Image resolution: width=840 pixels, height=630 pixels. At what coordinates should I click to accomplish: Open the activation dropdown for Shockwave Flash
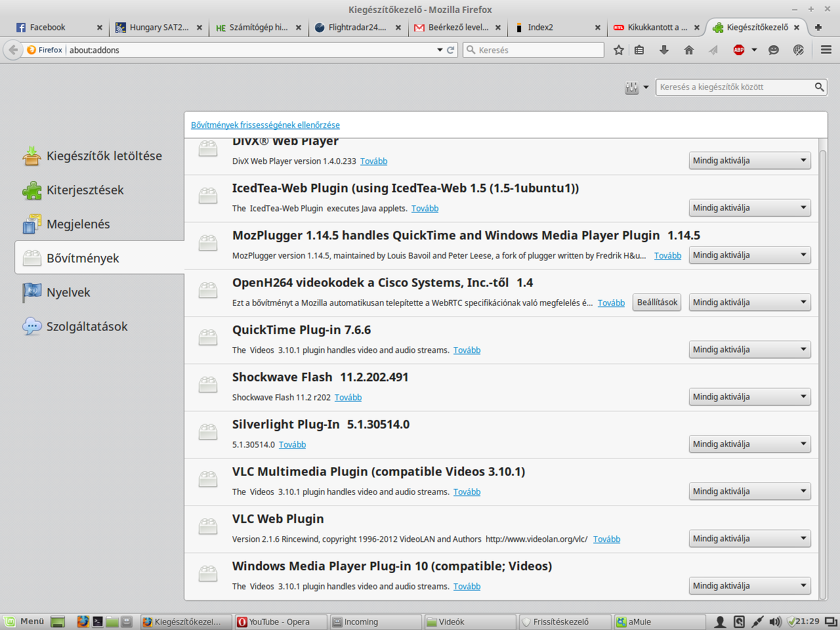(749, 397)
